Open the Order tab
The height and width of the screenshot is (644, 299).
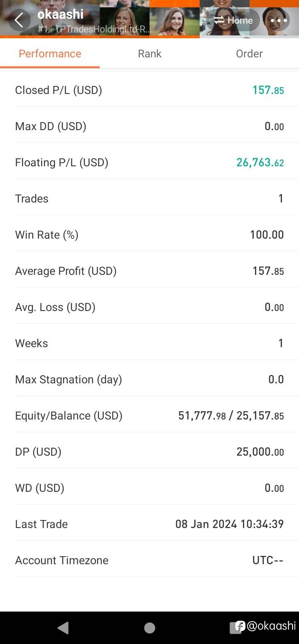[x=249, y=54]
